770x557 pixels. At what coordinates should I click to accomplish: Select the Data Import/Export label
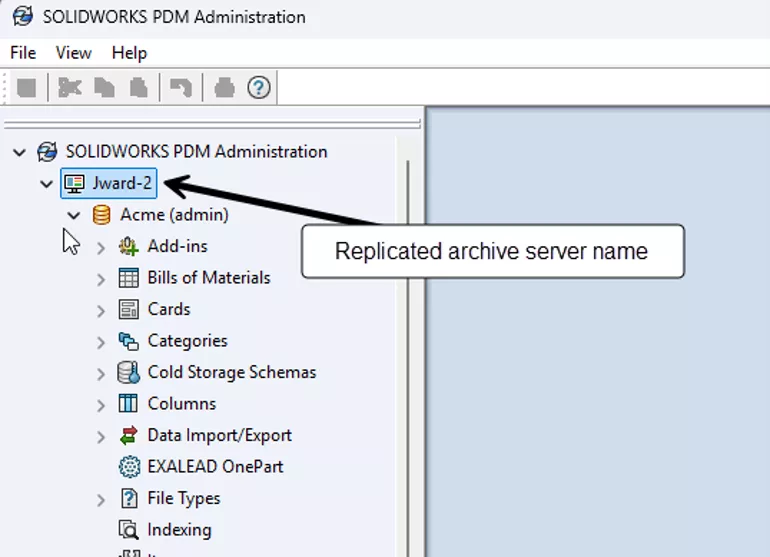[x=220, y=435]
